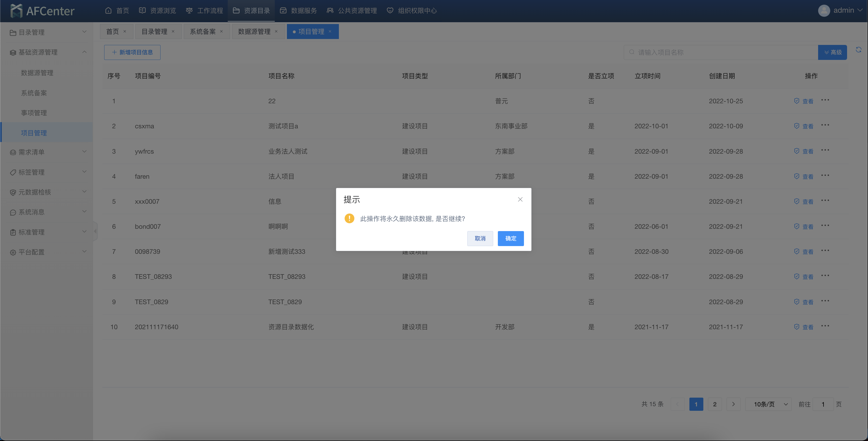Click the AFCenter logo icon
868x441 pixels.
click(16, 11)
